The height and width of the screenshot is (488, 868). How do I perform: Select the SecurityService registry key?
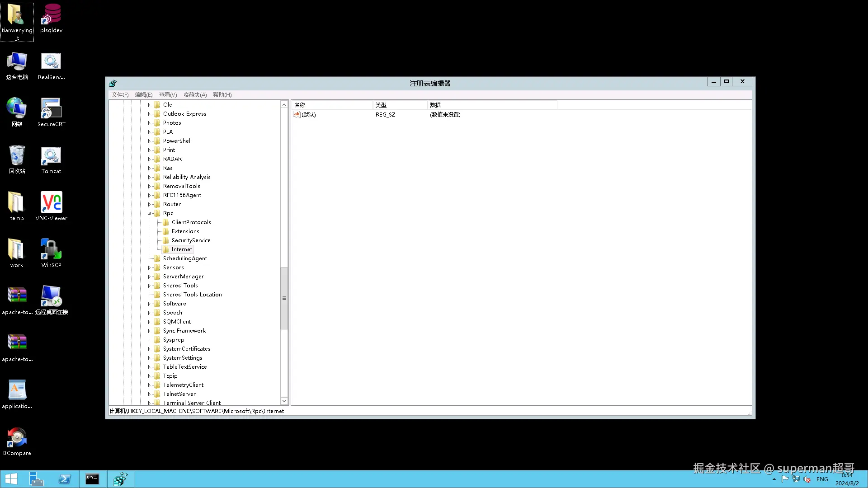pos(191,240)
